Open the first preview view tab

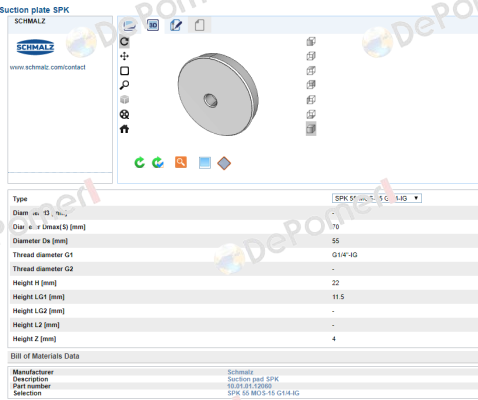click(129, 25)
